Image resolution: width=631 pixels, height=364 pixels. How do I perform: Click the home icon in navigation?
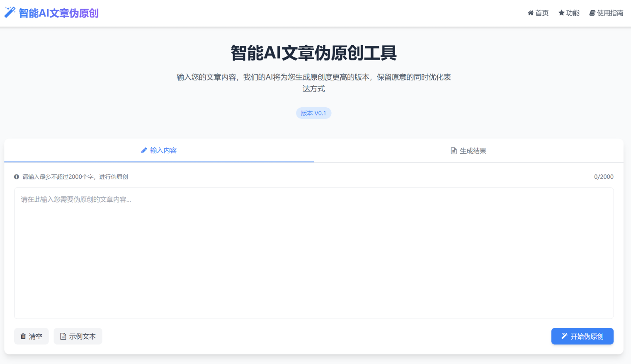tap(530, 13)
